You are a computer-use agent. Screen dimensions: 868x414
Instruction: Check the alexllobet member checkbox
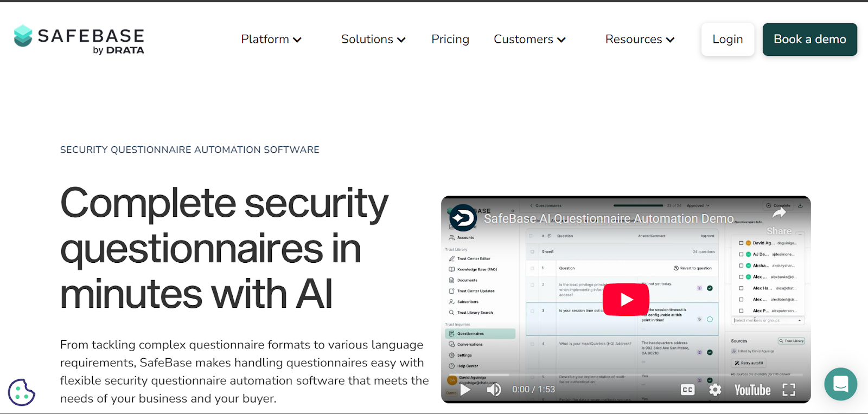point(741,299)
